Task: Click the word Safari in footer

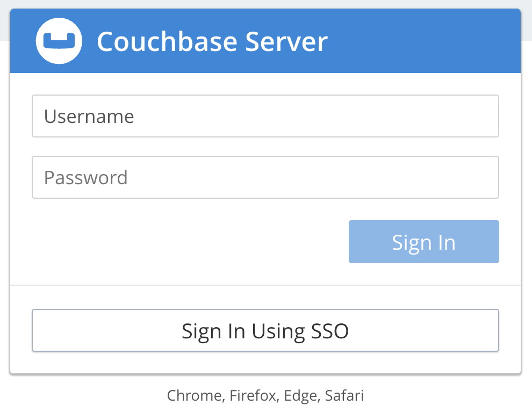Action: pos(344,396)
